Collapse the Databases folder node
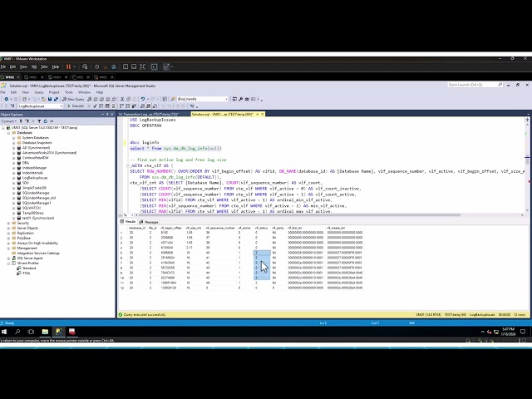Screen dimensions: 532x399 [x=8, y=133]
